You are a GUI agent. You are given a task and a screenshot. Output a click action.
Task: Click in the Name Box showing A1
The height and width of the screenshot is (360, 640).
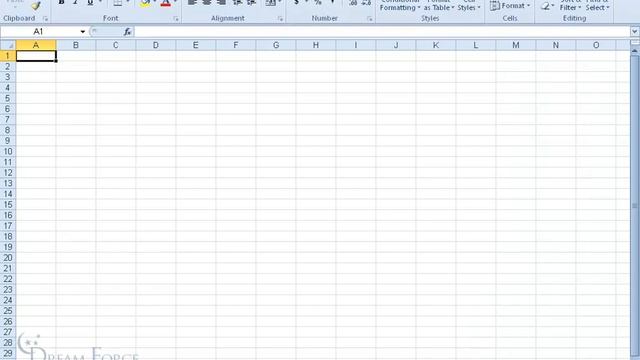click(40, 32)
